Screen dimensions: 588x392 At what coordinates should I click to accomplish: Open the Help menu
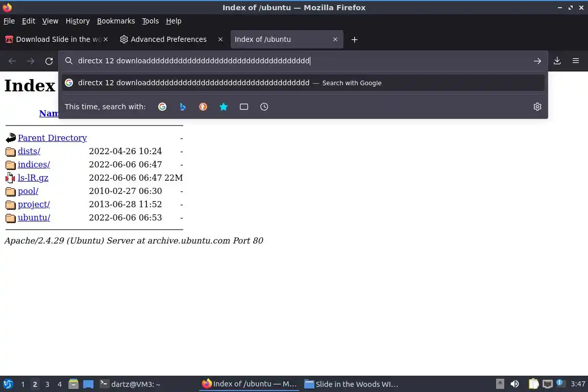174,21
